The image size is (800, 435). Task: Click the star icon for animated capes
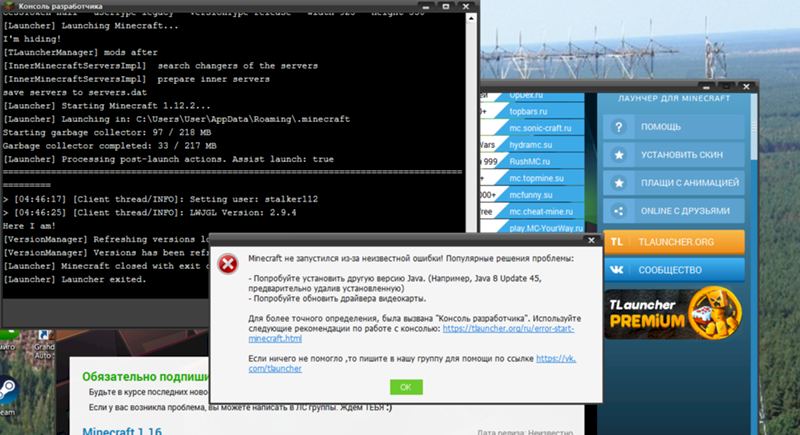point(620,184)
